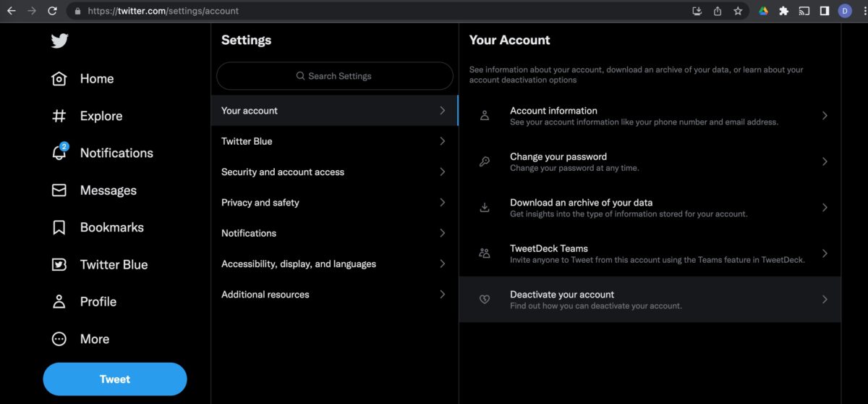Open Download an archive of your data
Image resolution: width=868 pixels, height=404 pixels.
(x=650, y=208)
